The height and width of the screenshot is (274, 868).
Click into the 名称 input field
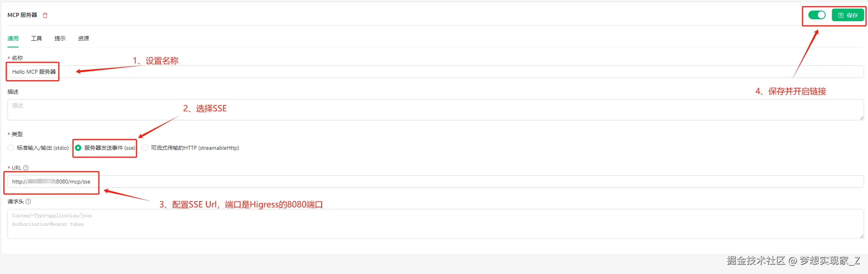[x=431, y=72]
